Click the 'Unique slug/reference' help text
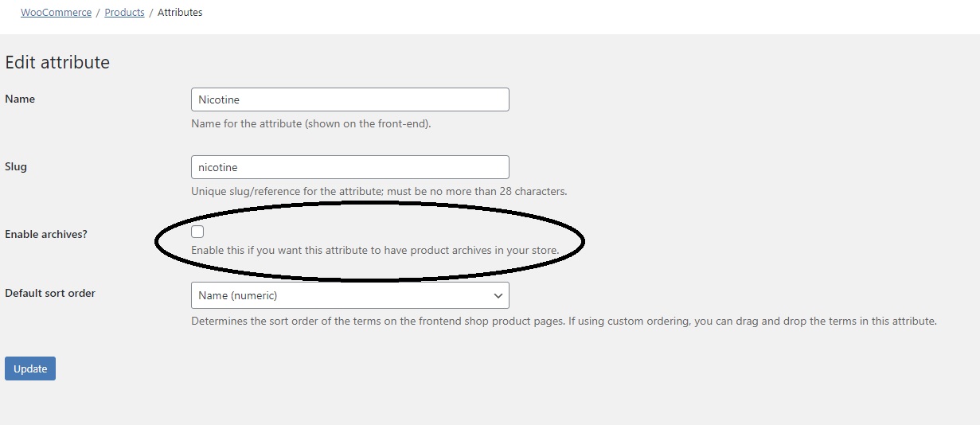The height and width of the screenshot is (425, 980). (x=379, y=191)
